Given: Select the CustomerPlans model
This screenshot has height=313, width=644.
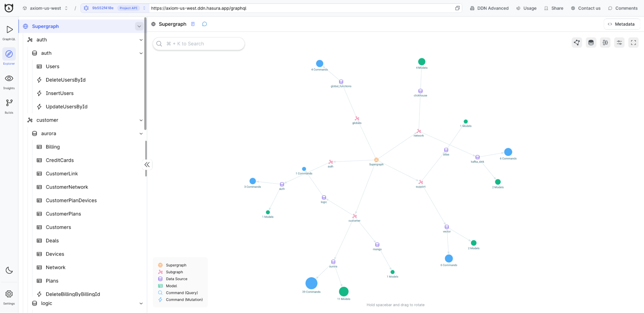Looking at the screenshot, I should [63, 214].
